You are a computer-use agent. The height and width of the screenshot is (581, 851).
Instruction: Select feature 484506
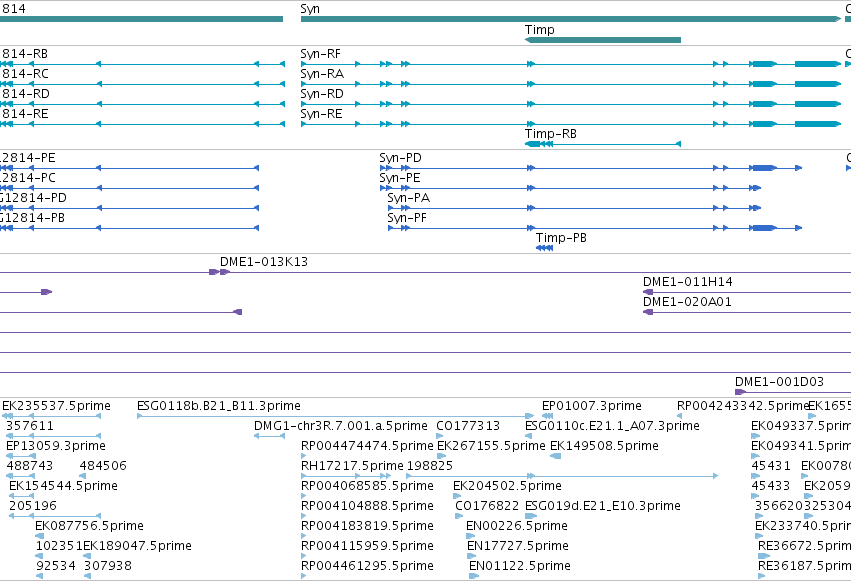coord(103,466)
